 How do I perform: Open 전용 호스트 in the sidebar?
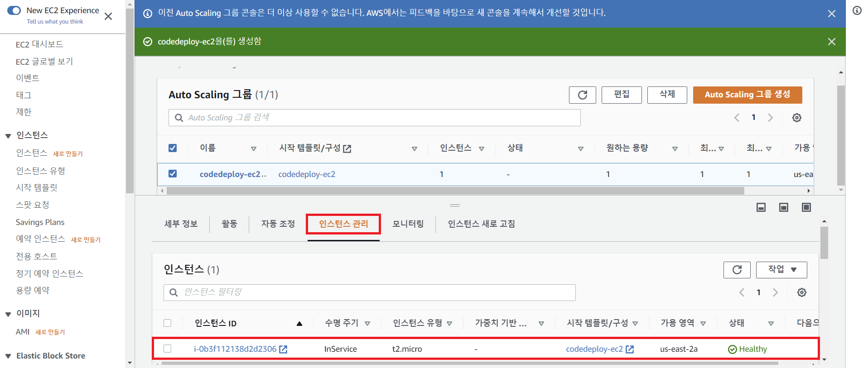click(x=37, y=256)
